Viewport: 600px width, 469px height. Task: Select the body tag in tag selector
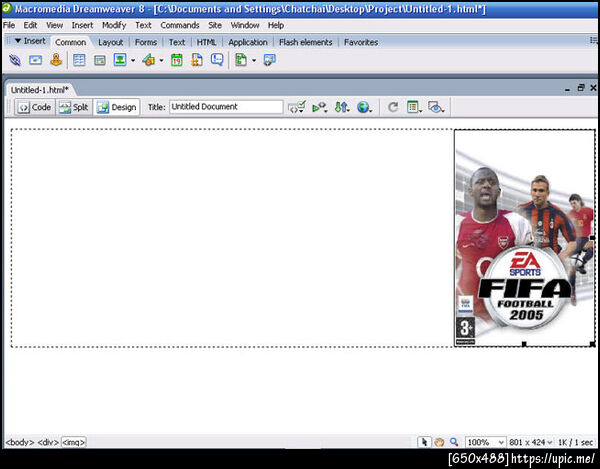point(20,442)
